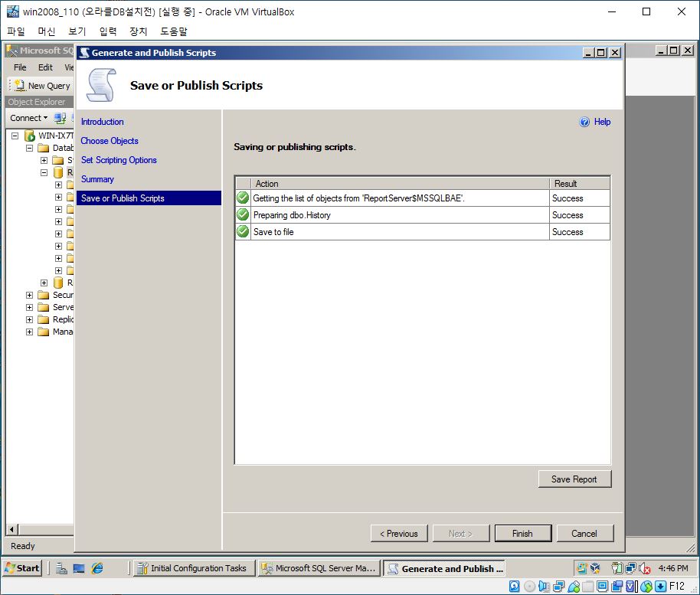Click 'Preparing dbo.History' action text

(x=292, y=215)
